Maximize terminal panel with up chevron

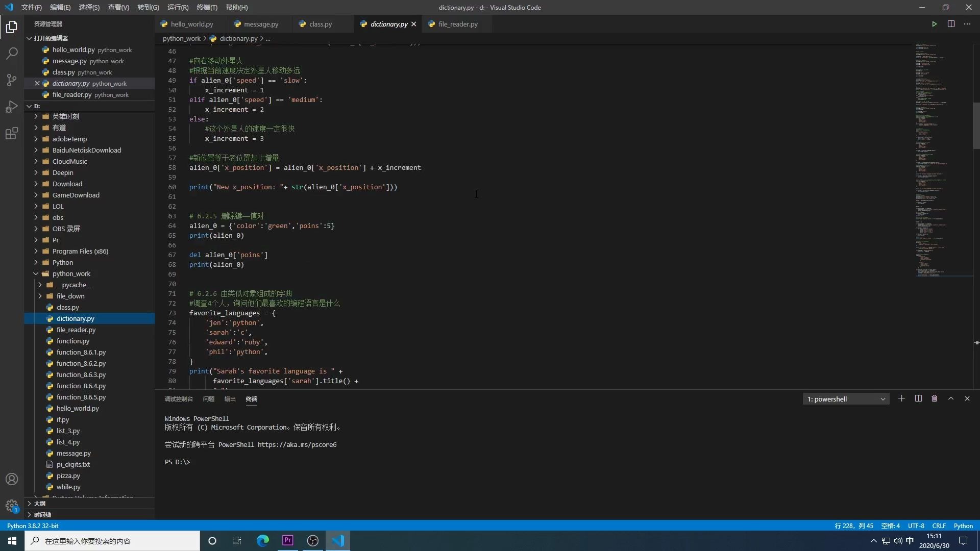tap(950, 399)
